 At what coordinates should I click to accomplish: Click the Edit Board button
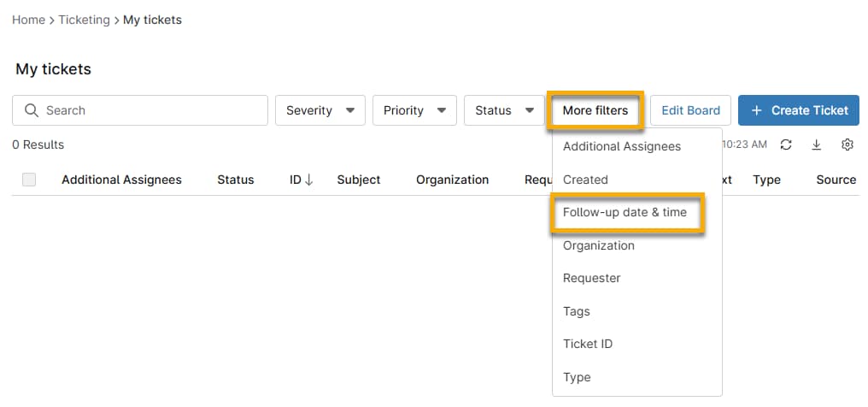coord(690,110)
